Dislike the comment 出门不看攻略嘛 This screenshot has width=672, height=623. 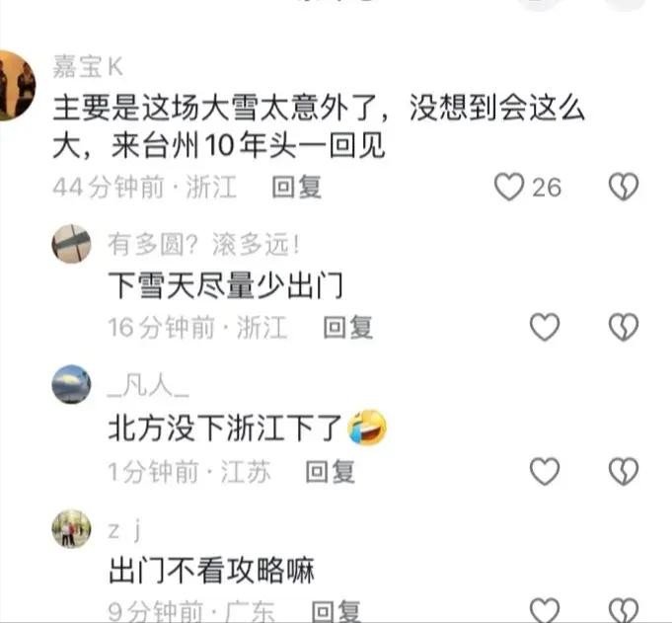624,610
